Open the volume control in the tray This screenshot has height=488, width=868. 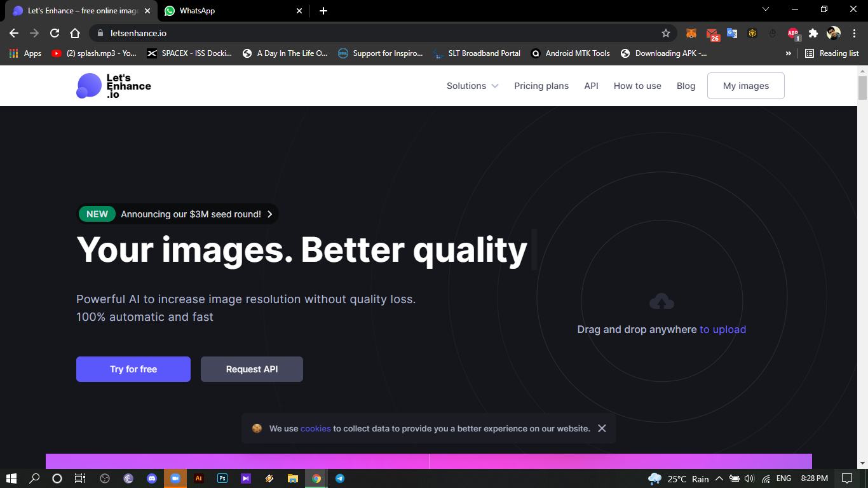click(x=749, y=478)
